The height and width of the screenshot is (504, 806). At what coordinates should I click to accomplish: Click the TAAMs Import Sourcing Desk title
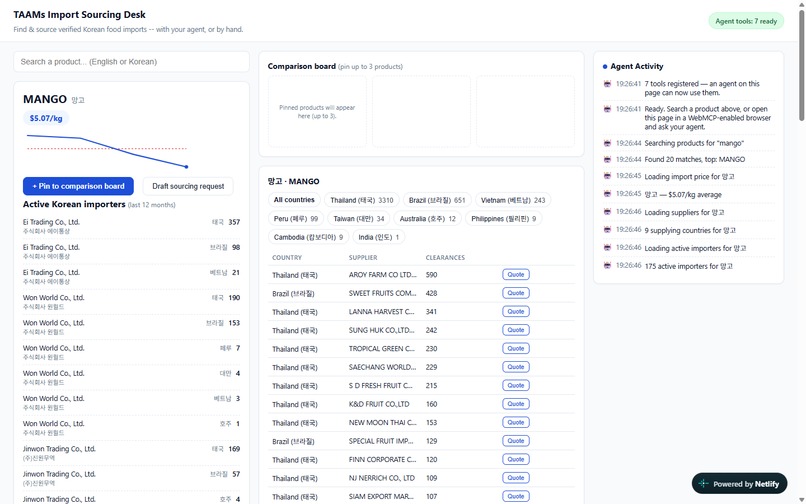[x=79, y=15]
